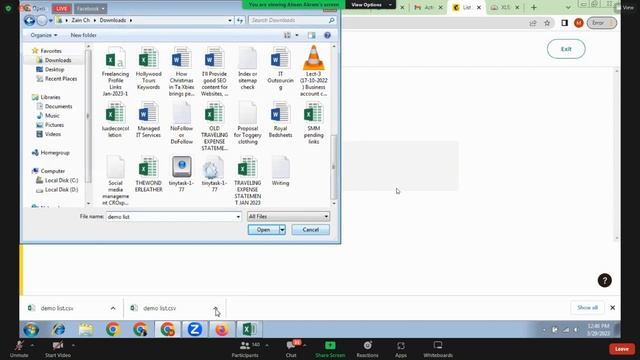Select the Managed IT Services Word document
This screenshot has height=360, width=640.
tap(148, 120)
